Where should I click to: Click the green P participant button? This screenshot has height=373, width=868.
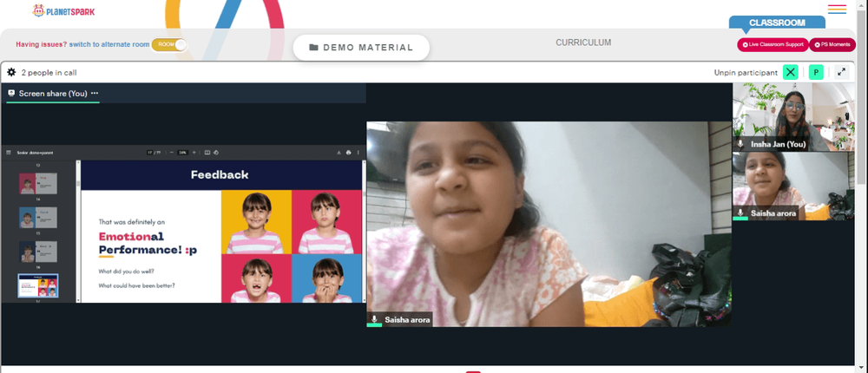click(x=816, y=72)
